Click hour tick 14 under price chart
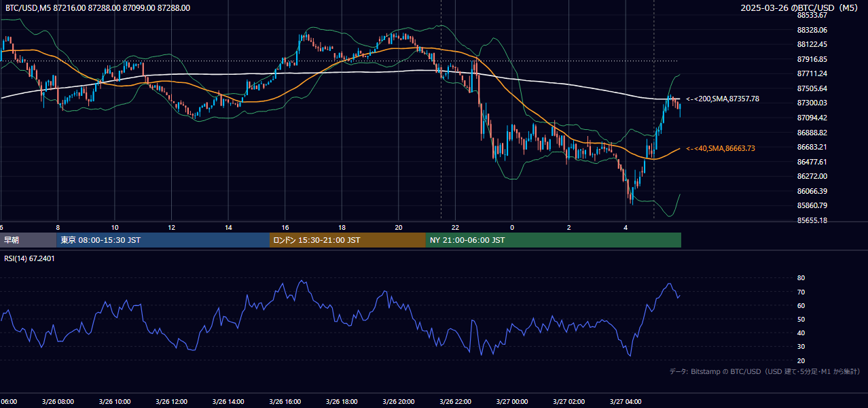Image resolution: width=868 pixels, height=408 pixels. tap(228, 227)
